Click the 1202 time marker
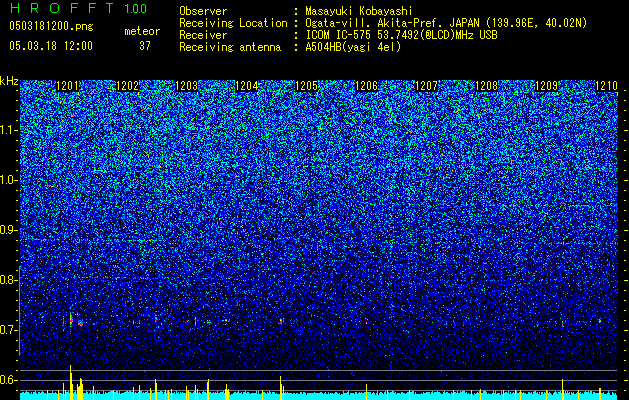The height and width of the screenshot is (400, 629). point(127,86)
